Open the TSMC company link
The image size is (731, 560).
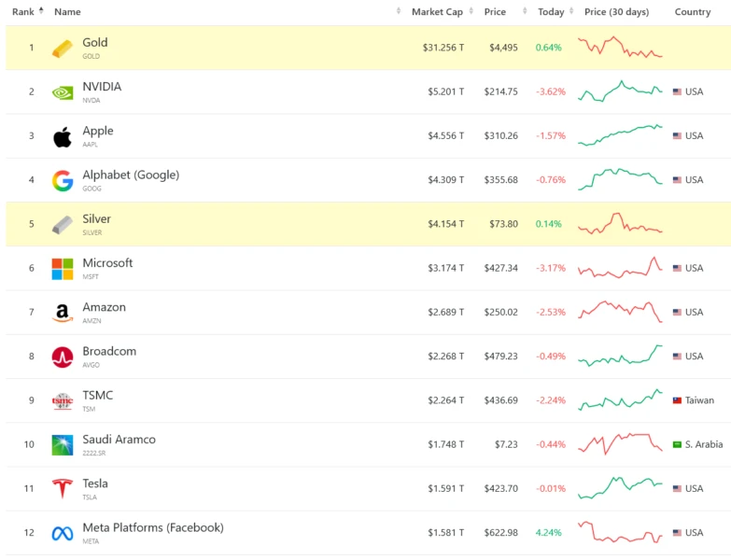coord(97,395)
